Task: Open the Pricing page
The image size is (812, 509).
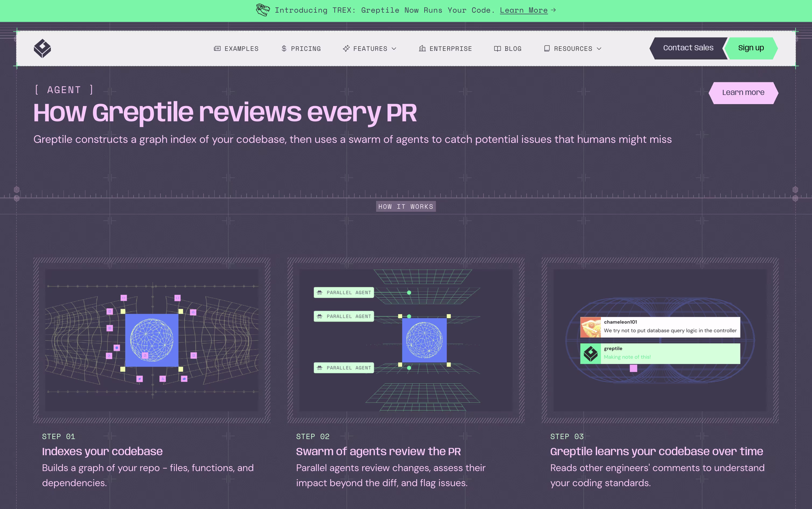Action: click(x=301, y=48)
